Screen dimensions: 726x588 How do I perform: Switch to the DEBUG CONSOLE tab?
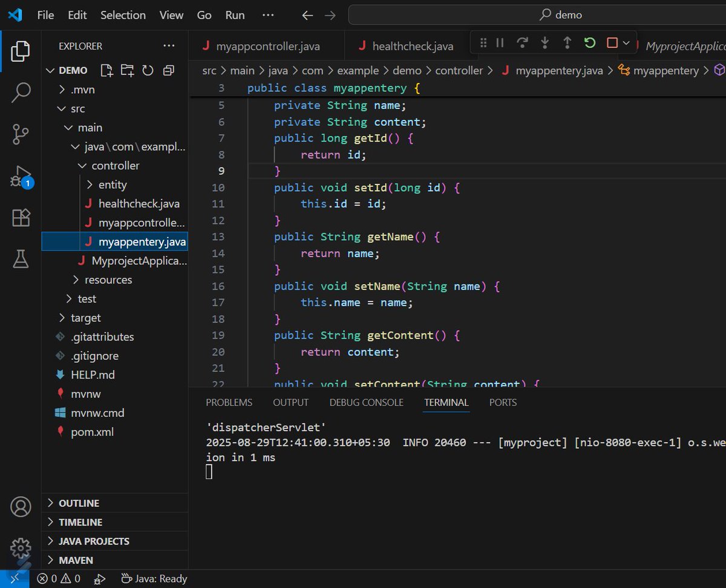(366, 402)
